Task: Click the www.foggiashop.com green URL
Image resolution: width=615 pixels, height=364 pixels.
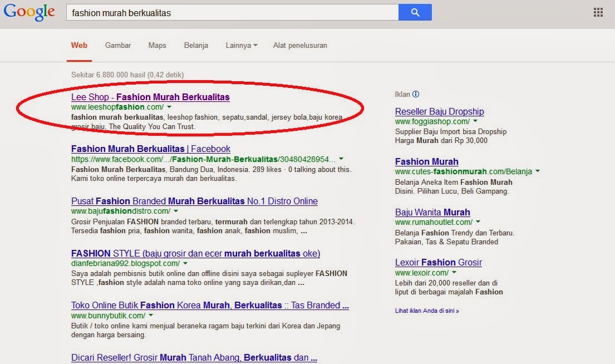Action: (432, 121)
